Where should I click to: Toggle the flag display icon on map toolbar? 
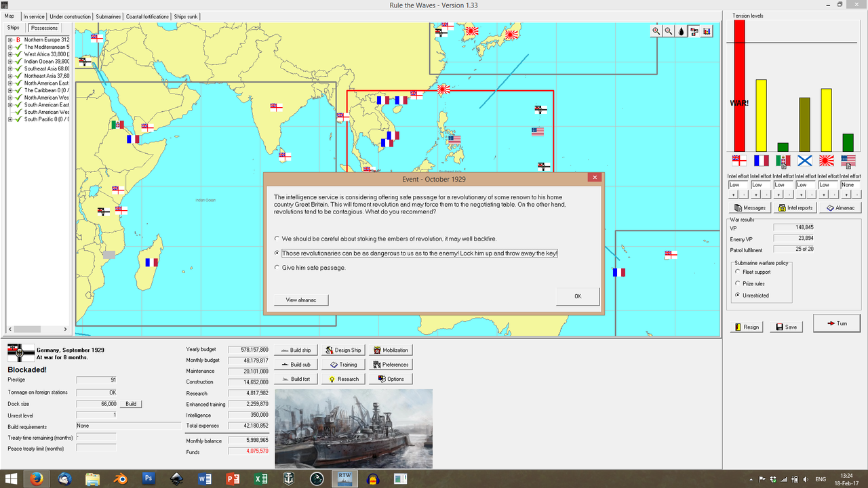tap(693, 30)
